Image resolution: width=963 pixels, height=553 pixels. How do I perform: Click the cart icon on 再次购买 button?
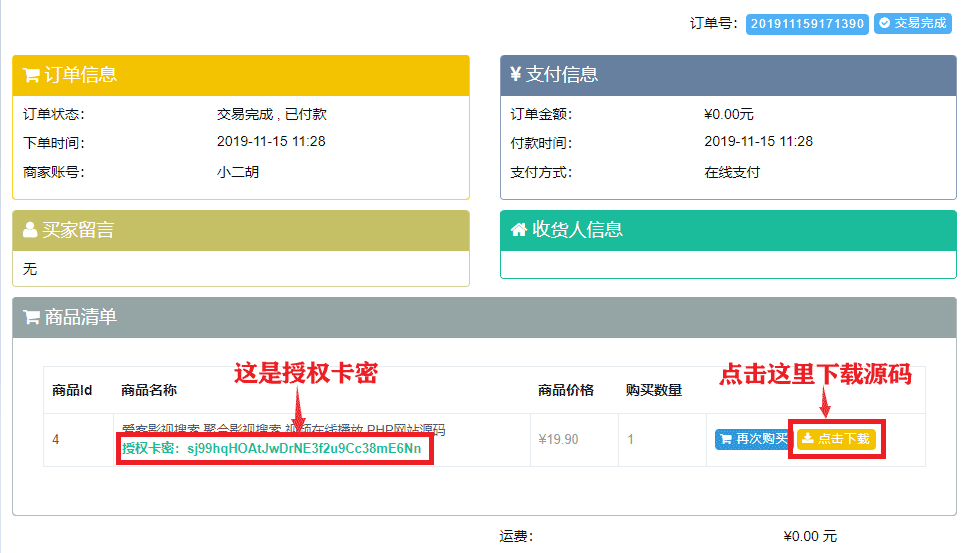tap(725, 439)
